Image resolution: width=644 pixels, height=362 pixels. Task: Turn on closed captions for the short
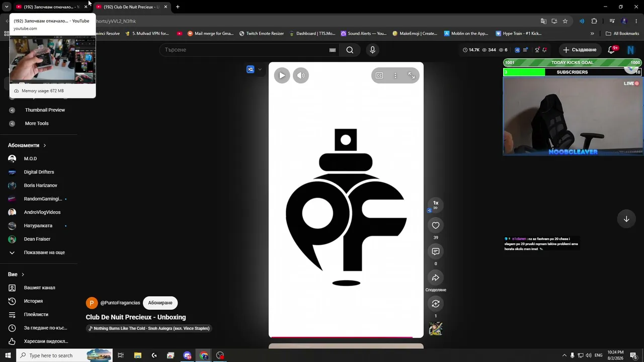[x=379, y=75]
